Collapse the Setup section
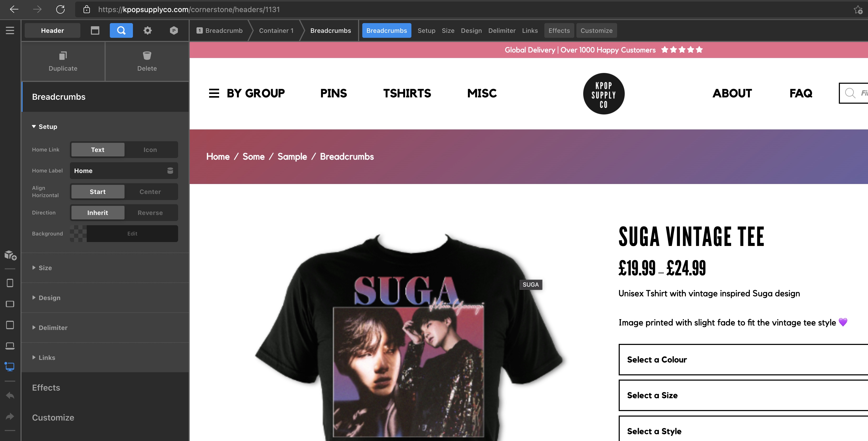This screenshot has width=868, height=441. pyautogui.click(x=48, y=127)
